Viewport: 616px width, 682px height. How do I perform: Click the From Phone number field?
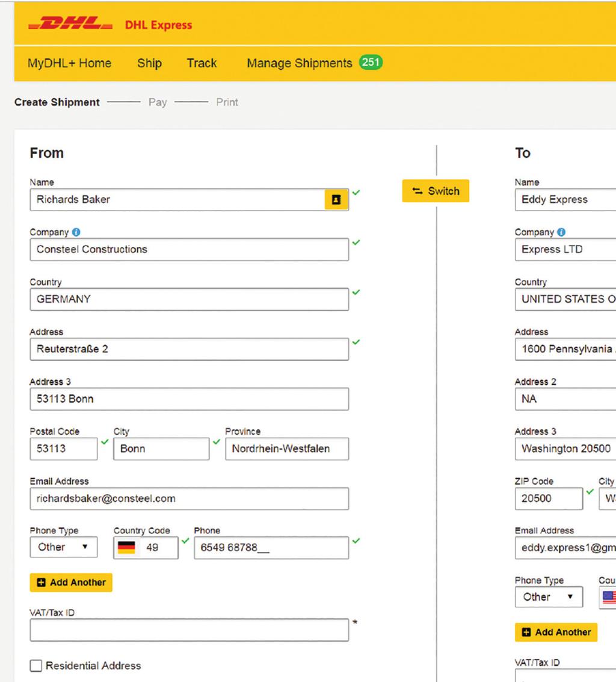(x=271, y=547)
